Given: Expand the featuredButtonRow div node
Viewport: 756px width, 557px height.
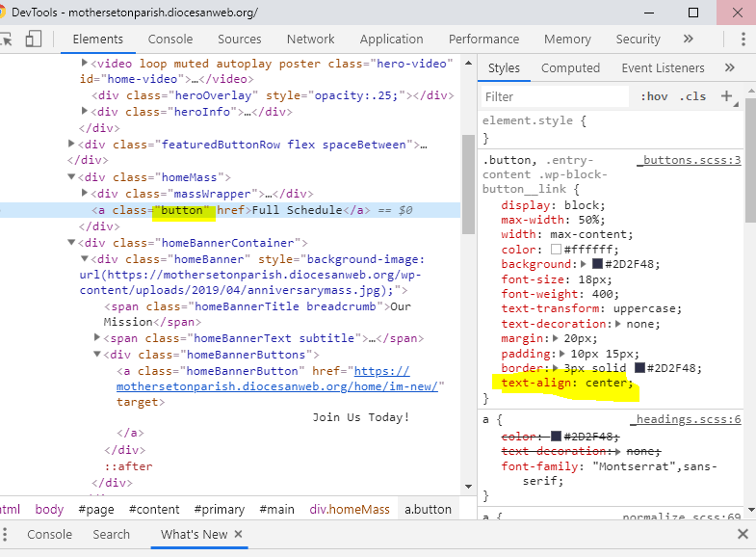Looking at the screenshot, I should point(72,145).
